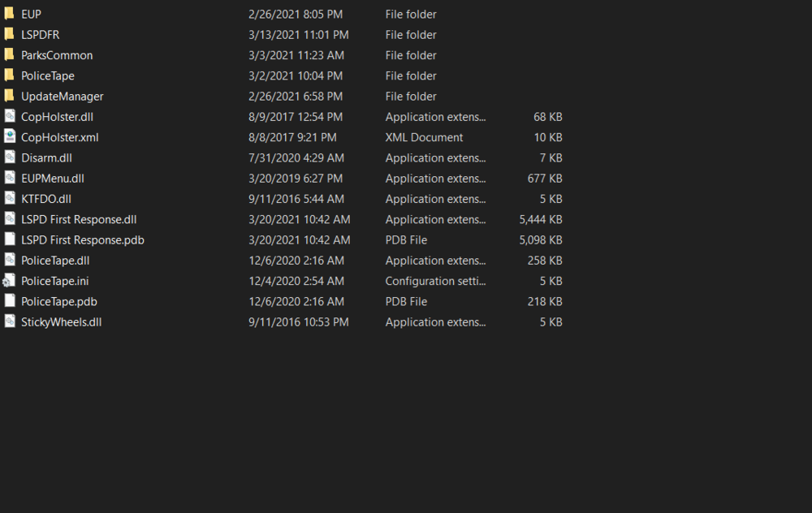Click the File folder type label for EUP
Screen dimensions: 812x513
411,14
